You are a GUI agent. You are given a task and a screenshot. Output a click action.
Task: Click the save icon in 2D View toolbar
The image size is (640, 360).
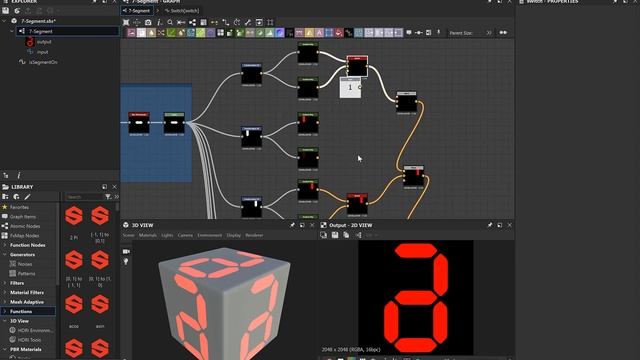pyautogui.click(x=335, y=235)
